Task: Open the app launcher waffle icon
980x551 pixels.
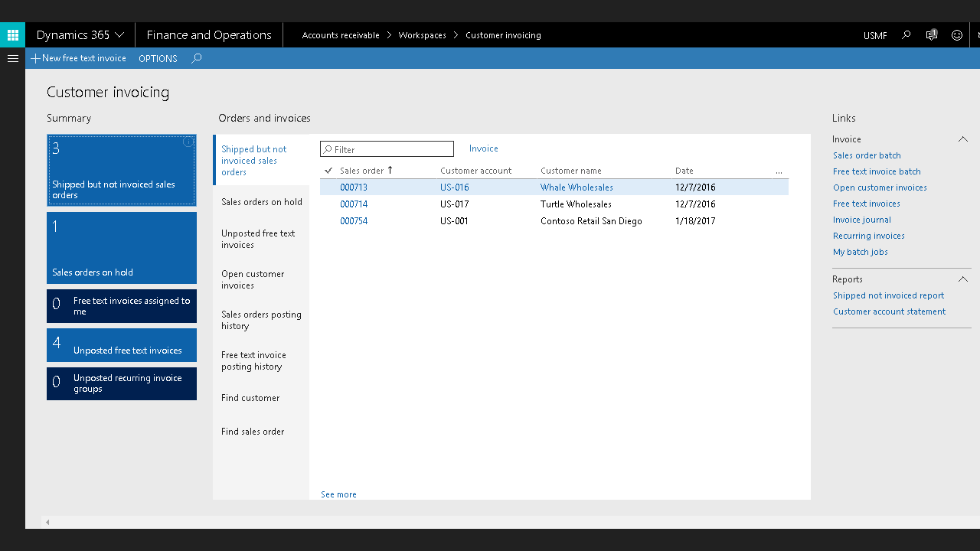Action: click(12, 35)
